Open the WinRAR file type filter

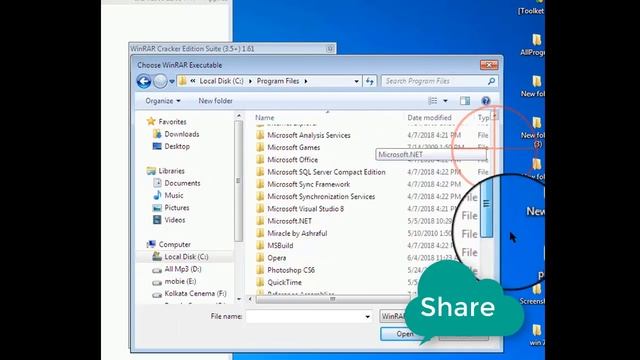pyautogui.click(x=393, y=316)
